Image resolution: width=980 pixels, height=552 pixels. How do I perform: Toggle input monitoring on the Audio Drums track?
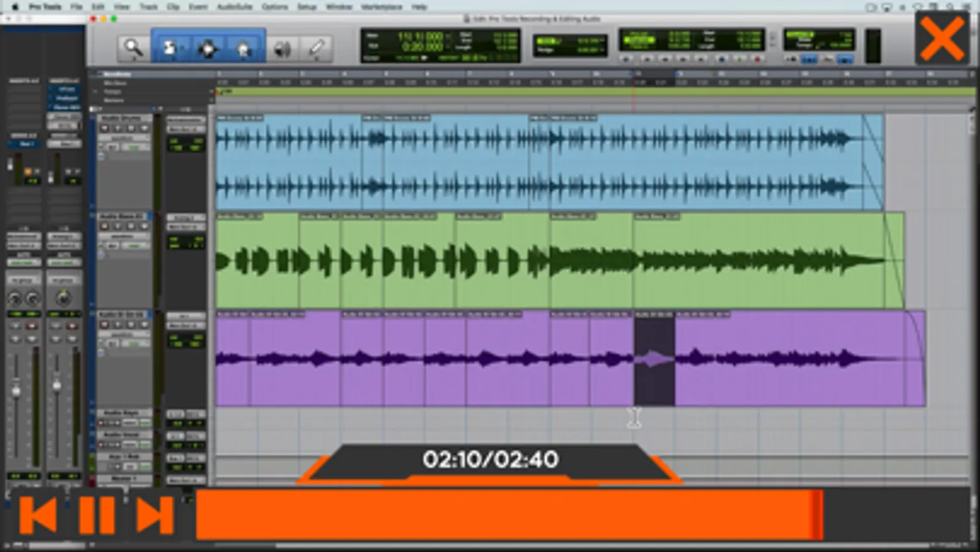(x=118, y=128)
